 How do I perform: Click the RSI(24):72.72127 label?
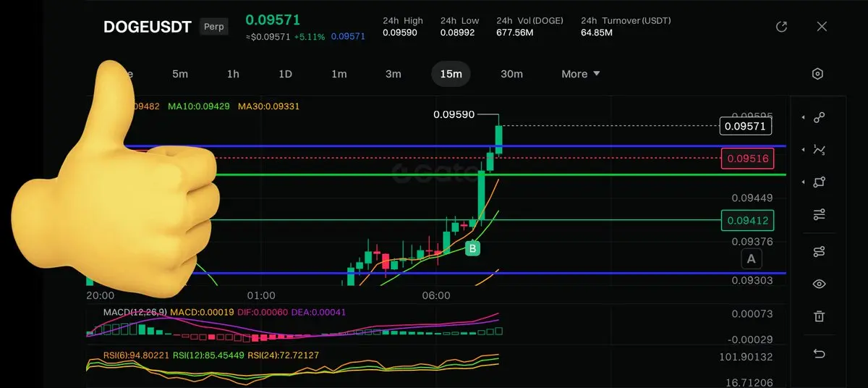[283, 355]
